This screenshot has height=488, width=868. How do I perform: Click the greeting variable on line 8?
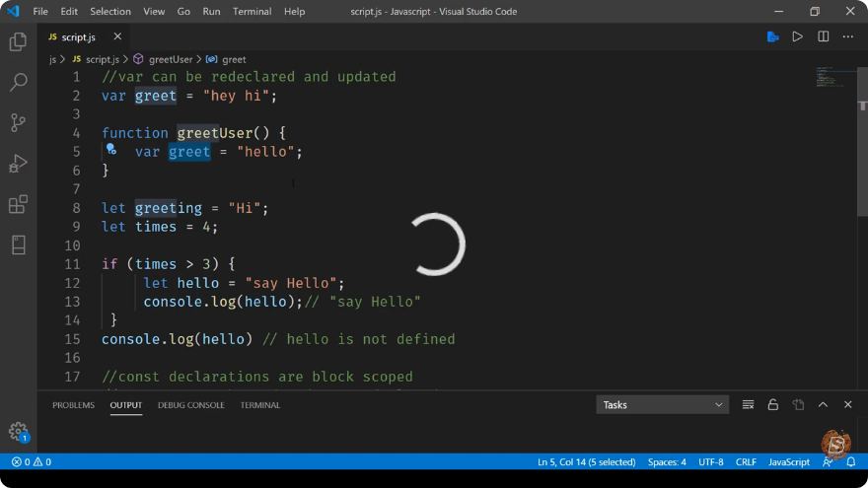pyautogui.click(x=169, y=208)
